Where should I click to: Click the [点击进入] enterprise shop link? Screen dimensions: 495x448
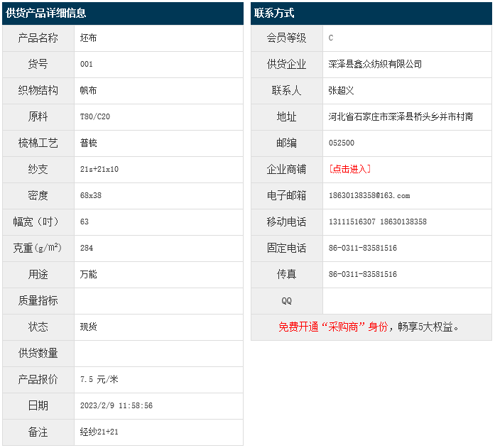click(349, 169)
